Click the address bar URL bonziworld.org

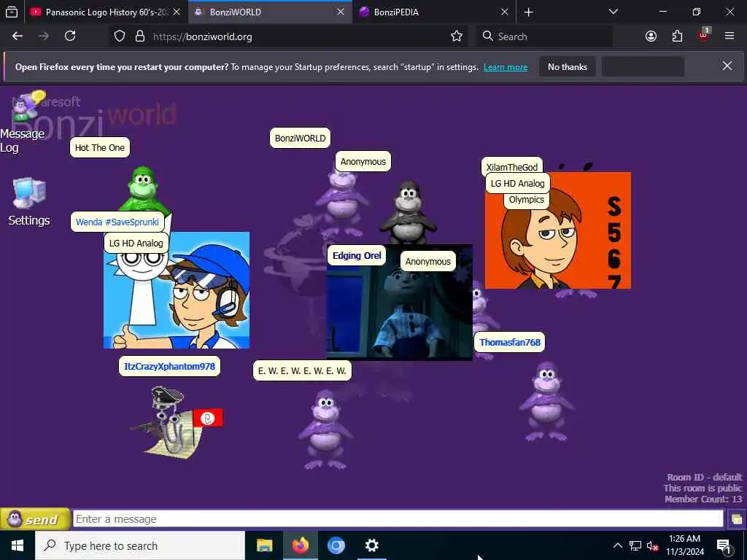tap(203, 36)
